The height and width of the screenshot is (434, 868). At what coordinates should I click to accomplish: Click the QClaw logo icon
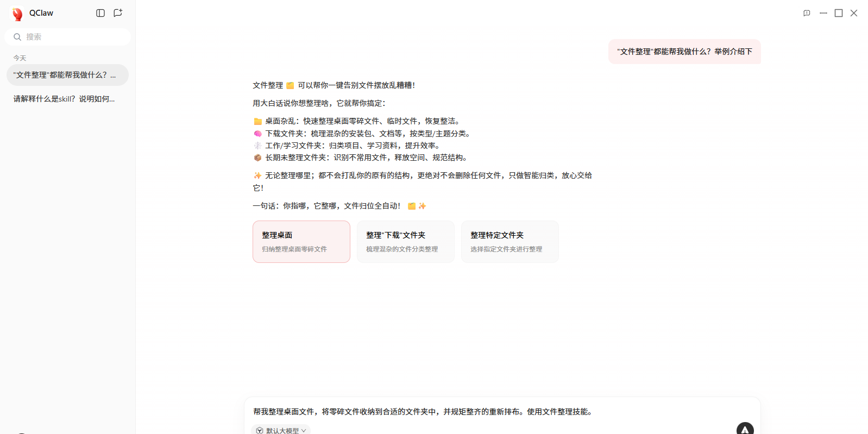coord(17,14)
